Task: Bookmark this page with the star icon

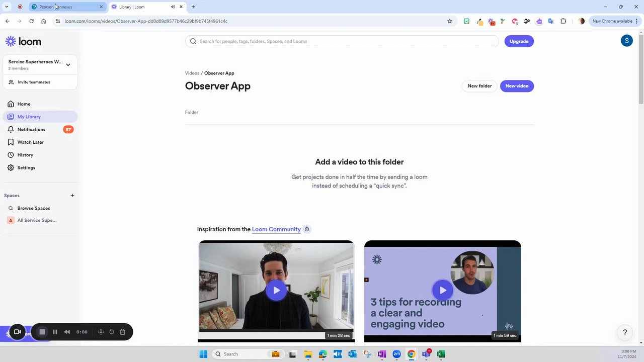Action: pos(450,21)
